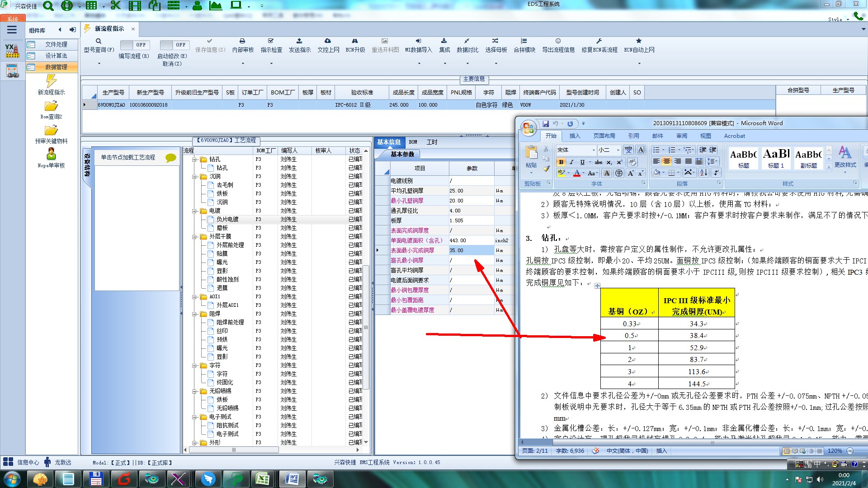This screenshot has width=868, height=488.
Task: Toggle superscript in Word ribbon
Action: pos(619,162)
